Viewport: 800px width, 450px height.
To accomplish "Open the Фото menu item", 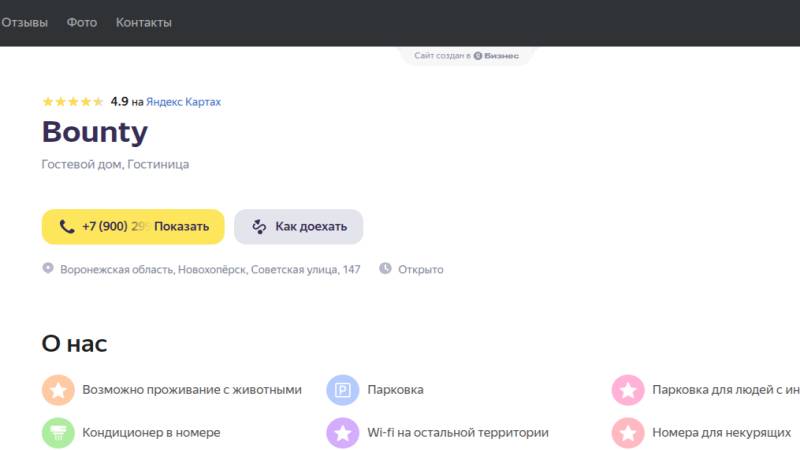I will click(x=82, y=22).
